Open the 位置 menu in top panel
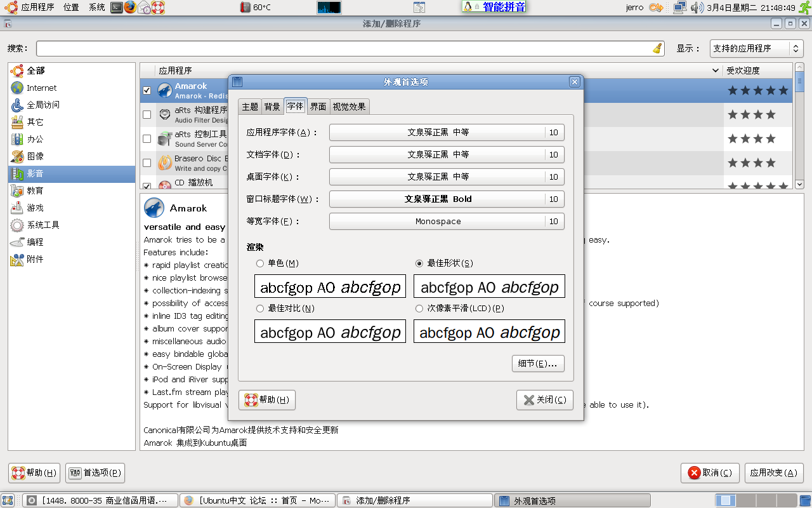812x508 pixels. coord(72,8)
